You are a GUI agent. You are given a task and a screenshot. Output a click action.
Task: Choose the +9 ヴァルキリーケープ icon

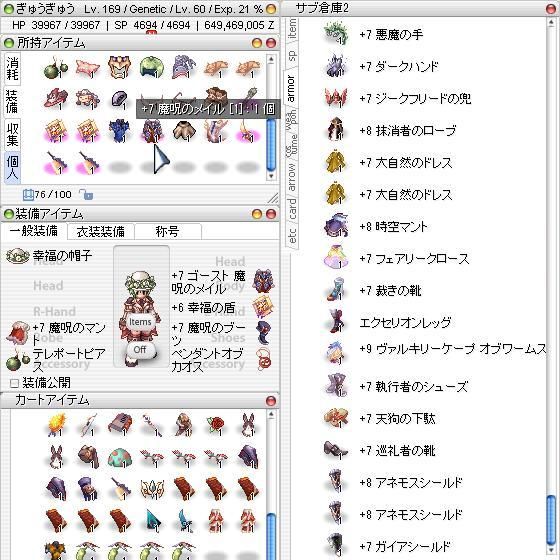click(x=336, y=353)
